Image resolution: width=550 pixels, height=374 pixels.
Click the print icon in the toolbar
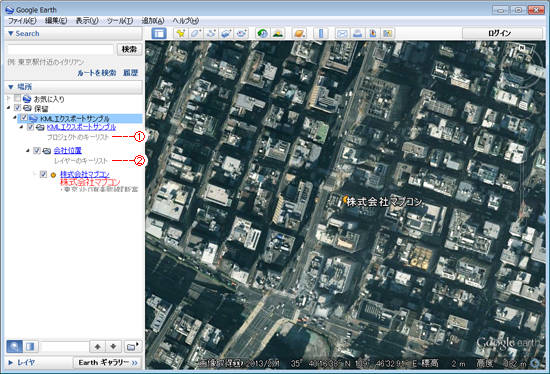coord(357,33)
